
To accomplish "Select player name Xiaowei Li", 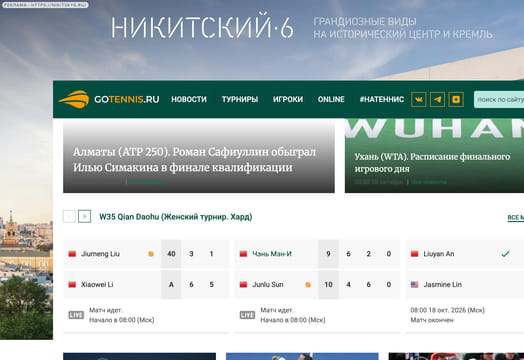I will point(97,285).
